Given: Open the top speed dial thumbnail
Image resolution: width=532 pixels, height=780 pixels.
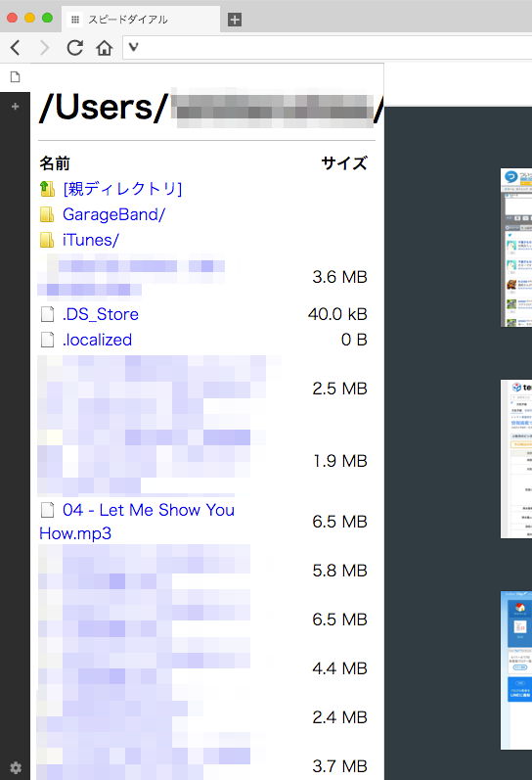Looking at the screenshot, I should [516, 248].
